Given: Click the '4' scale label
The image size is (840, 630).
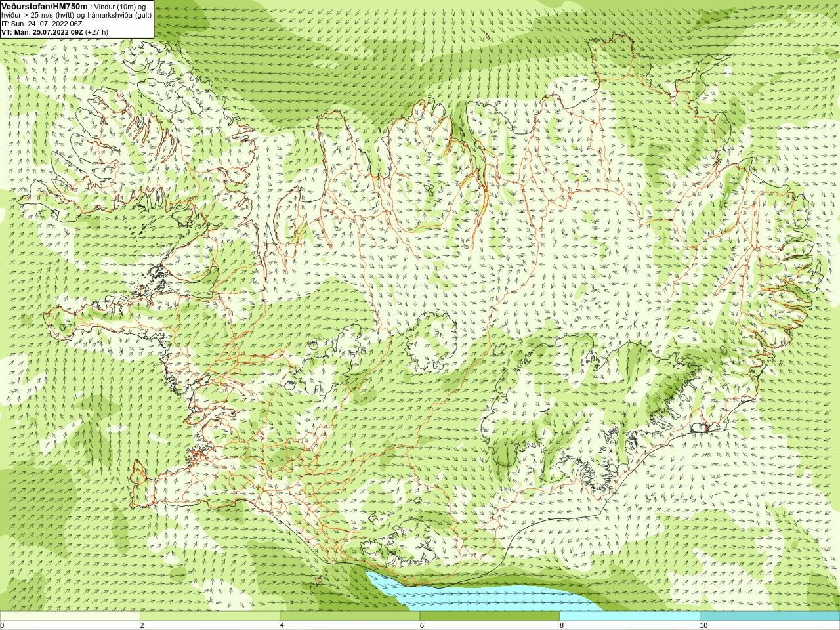Looking at the screenshot, I should 282,625.
